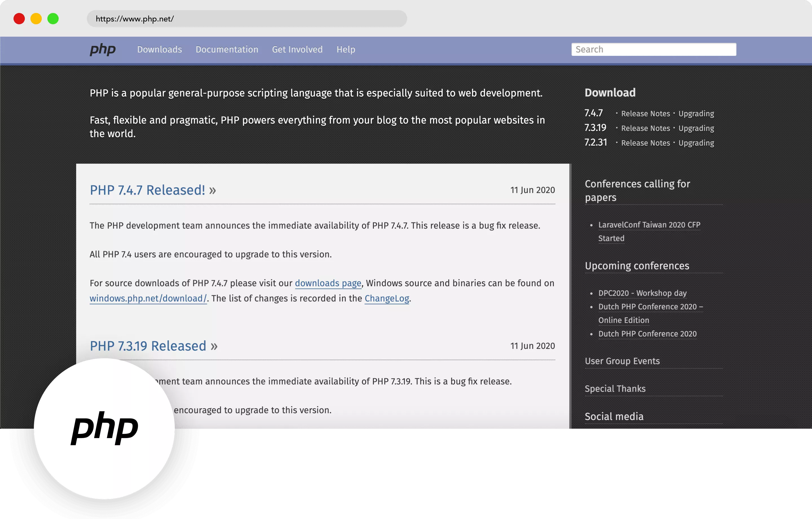Open the Get Involved menu
The image size is (812, 519).
point(297,49)
